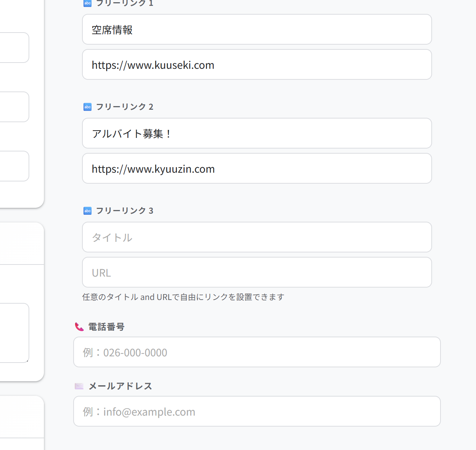Click the abc icon beside フリーリンク 2

point(88,107)
